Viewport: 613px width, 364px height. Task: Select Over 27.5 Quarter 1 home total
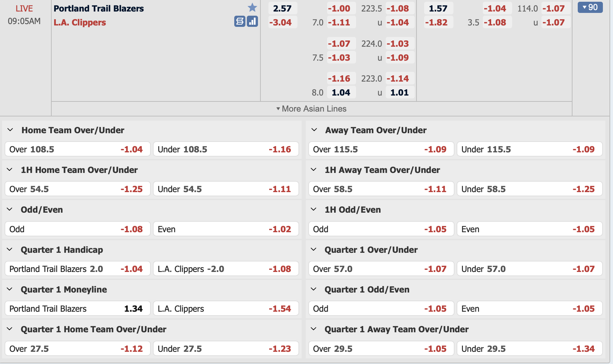77,349
